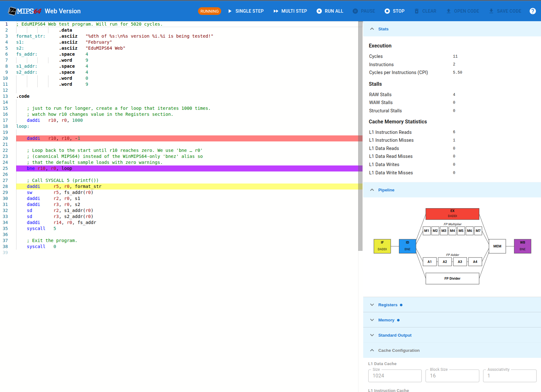Click the M7 FP multiplier stage
Viewport: 541px width, 392px height.
tap(478, 231)
